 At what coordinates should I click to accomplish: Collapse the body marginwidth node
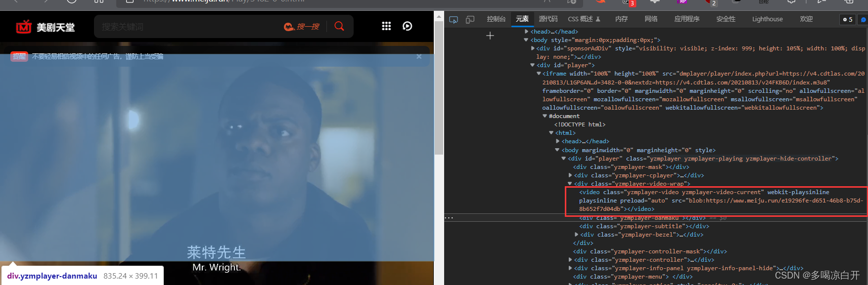[557, 150]
